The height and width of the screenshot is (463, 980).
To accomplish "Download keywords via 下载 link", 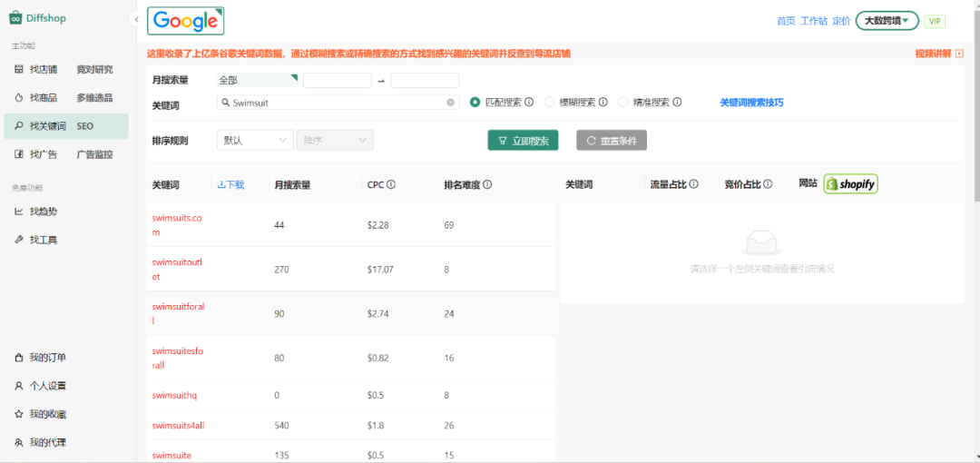I will 230,184.
